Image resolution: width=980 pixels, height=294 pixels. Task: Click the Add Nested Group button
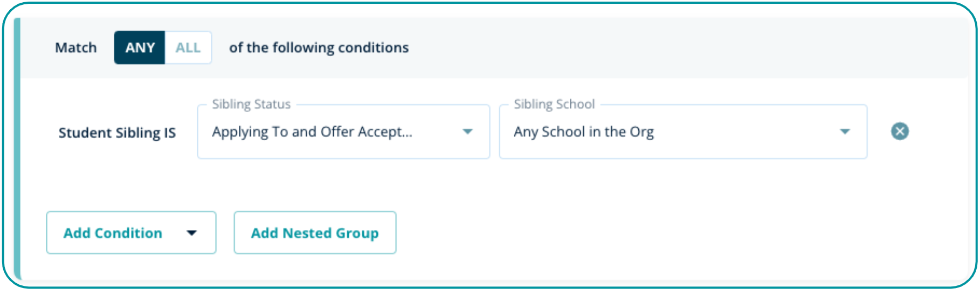click(315, 233)
